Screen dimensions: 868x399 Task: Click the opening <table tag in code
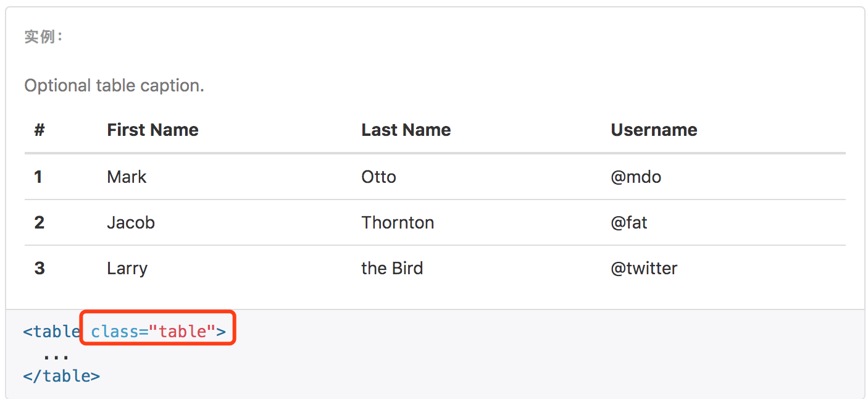[x=52, y=332]
